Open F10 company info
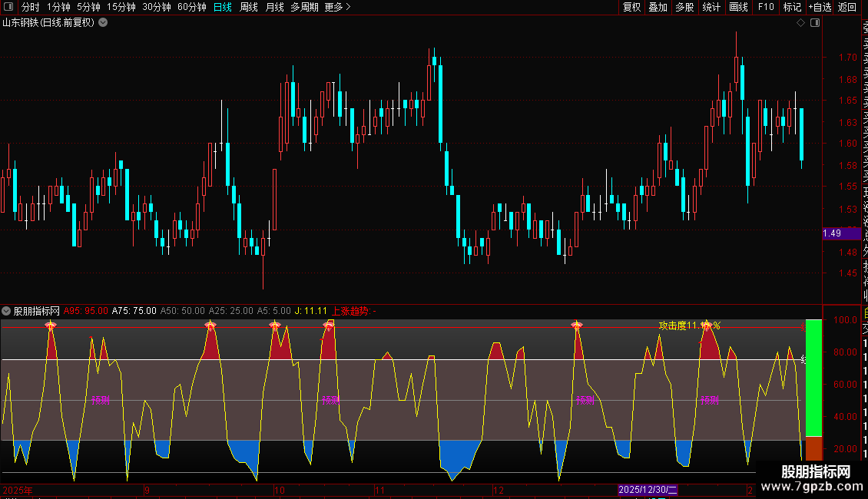The width and height of the screenshot is (868, 499). coord(766,7)
